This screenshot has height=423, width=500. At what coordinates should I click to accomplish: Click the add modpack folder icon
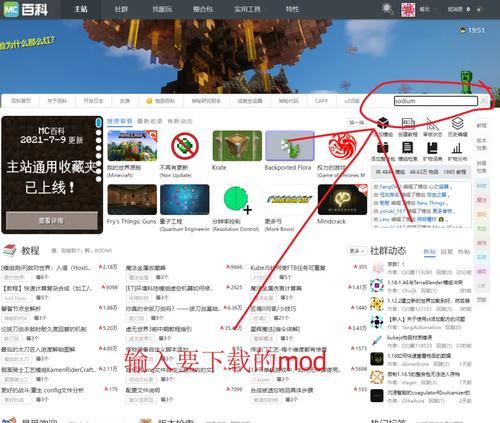coord(383,148)
